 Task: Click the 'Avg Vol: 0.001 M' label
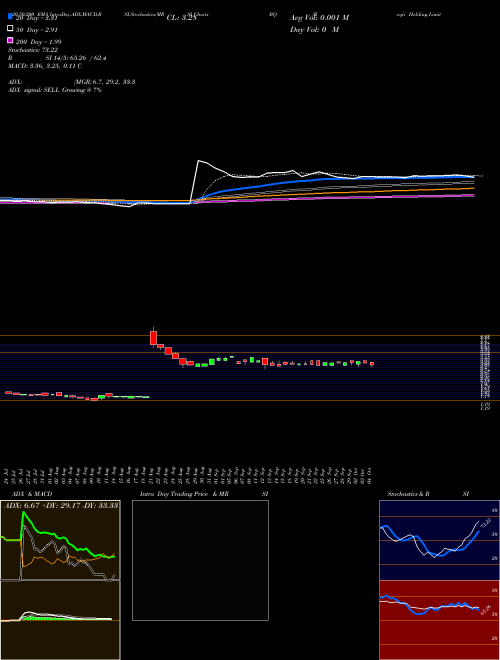click(319, 18)
